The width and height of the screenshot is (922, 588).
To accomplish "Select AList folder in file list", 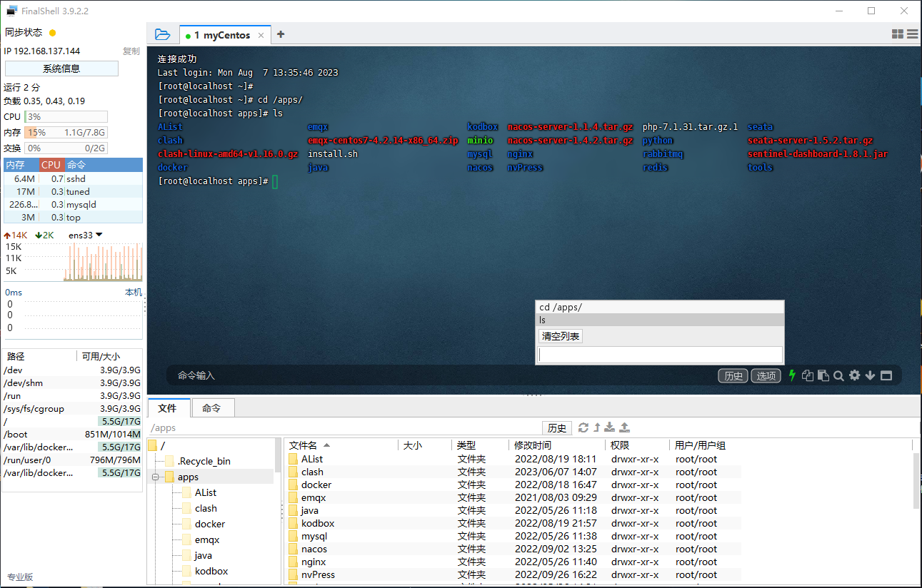I will click(512, 459).
